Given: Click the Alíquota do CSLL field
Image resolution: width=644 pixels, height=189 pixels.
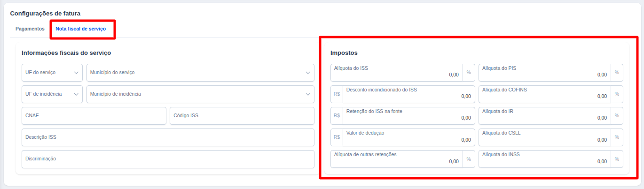Looking at the screenshot, I should point(544,137).
